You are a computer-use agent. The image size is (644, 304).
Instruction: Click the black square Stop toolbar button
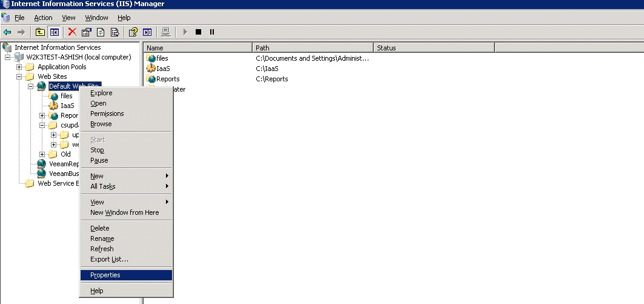(x=198, y=32)
